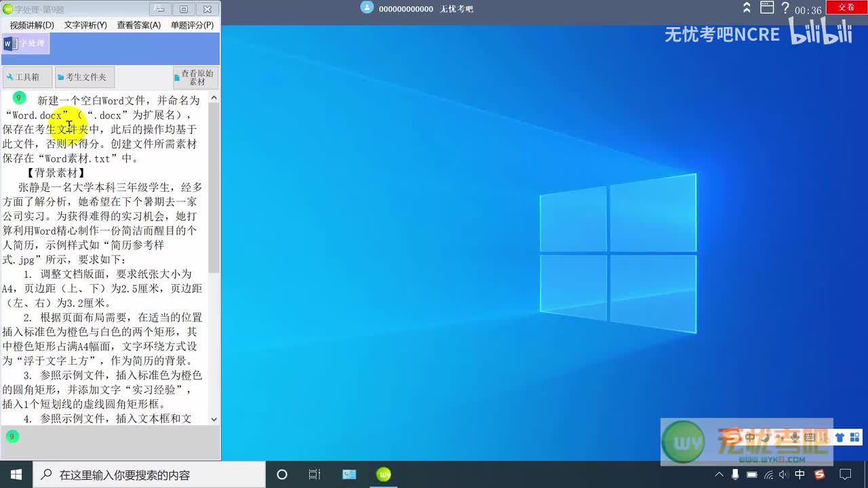This screenshot has height=488, width=868.
Task: Click the microphone tray icon
Action: point(736,474)
